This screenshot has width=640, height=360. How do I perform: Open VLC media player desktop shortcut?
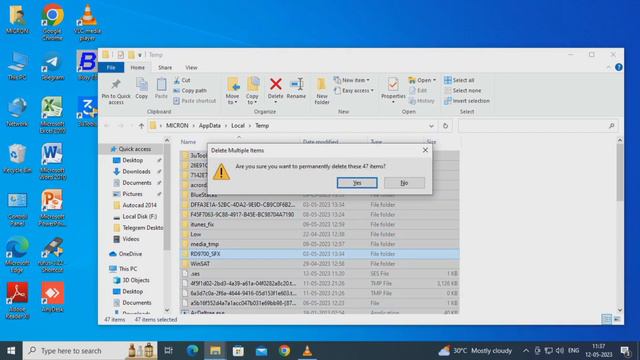87,22
